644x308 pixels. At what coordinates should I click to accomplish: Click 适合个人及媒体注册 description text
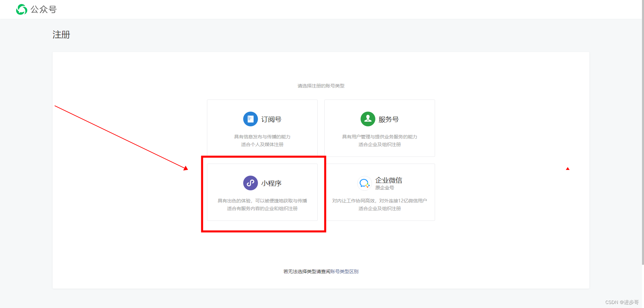pyautogui.click(x=262, y=144)
